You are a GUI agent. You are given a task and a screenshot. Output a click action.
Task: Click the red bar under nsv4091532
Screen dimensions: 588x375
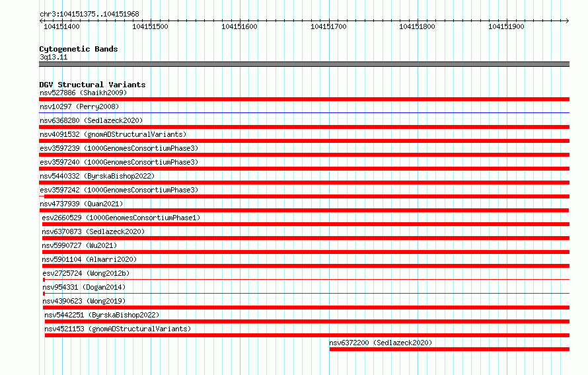(x=304, y=141)
